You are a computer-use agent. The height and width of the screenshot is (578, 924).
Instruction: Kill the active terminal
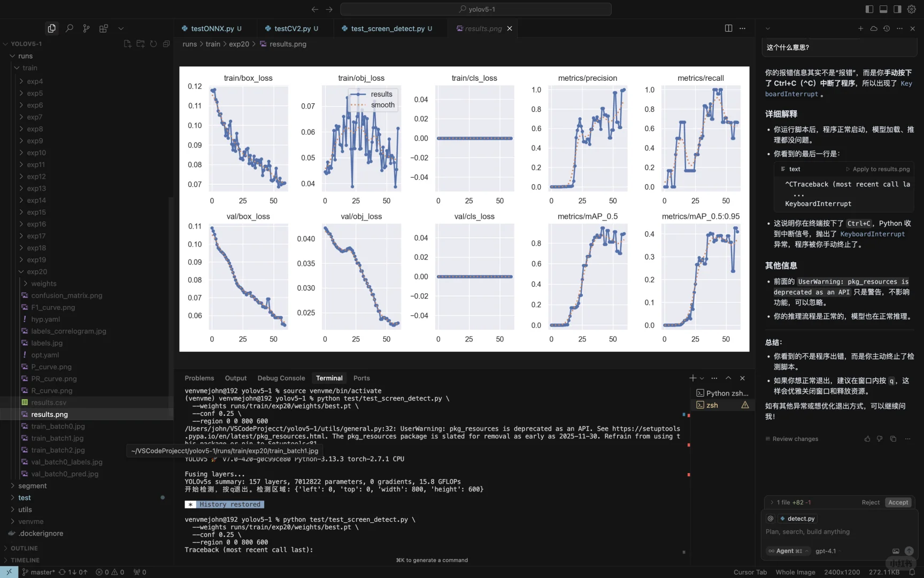pos(742,378)
